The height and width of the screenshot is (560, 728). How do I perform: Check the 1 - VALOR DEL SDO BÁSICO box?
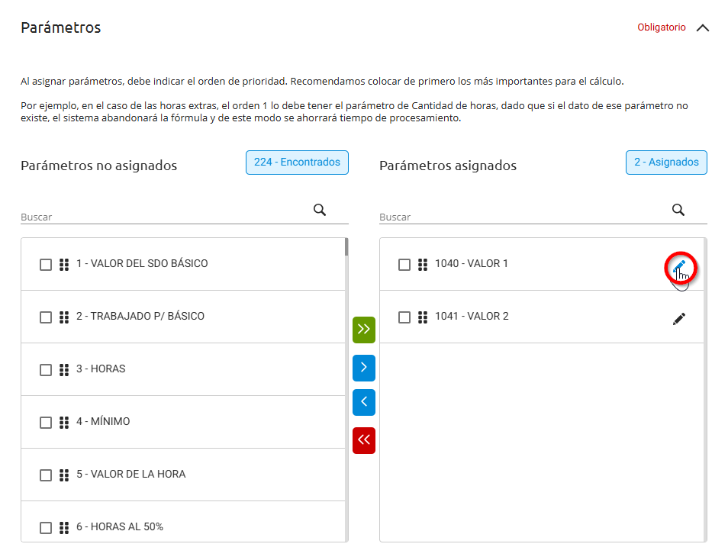pyautogui.click(x=46, y=265)
